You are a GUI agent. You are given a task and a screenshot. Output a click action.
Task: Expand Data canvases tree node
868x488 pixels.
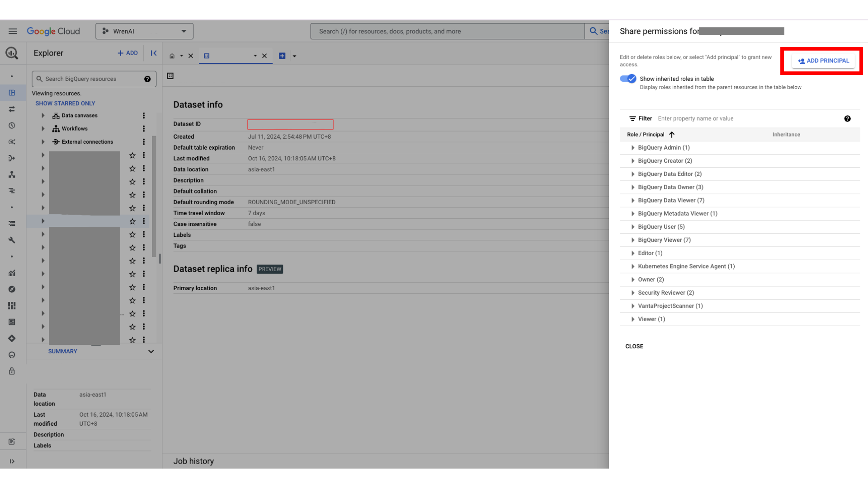(43, 116)
